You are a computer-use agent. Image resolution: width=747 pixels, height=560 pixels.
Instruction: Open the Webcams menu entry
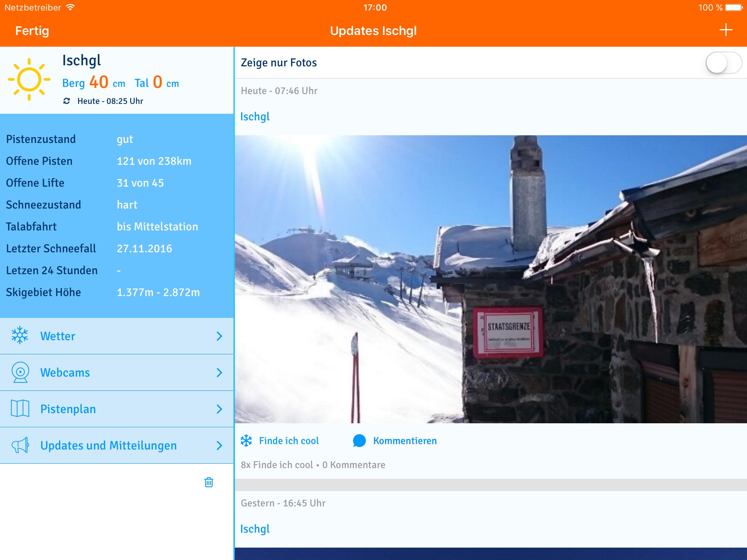point(117,373)
